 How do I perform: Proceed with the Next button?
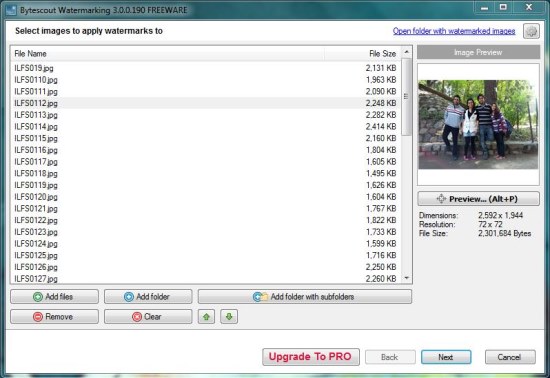tap(446, 357)
